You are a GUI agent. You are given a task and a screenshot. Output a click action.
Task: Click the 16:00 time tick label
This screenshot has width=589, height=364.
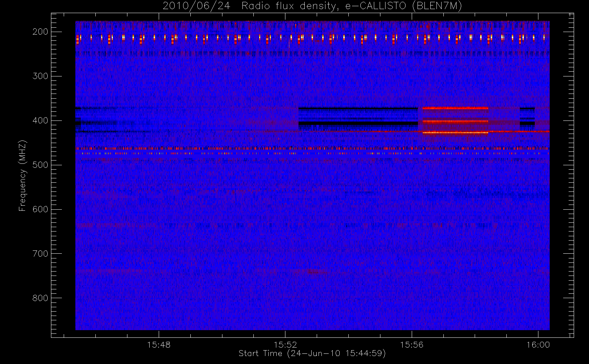click(538, 345)
